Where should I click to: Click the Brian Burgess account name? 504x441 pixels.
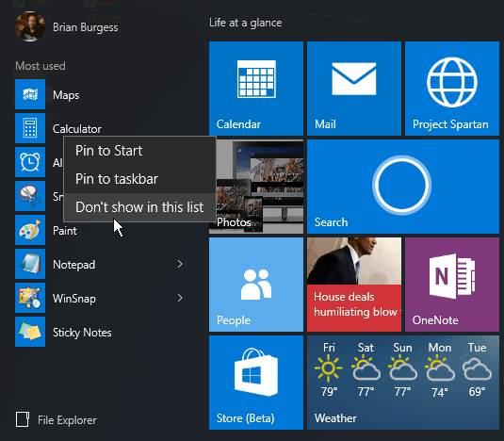pos(86,27)
